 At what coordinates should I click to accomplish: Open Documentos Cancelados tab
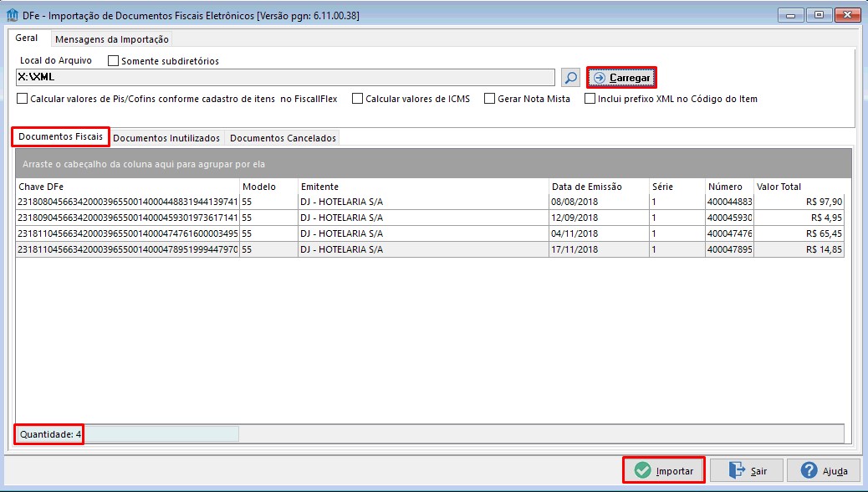[x=283, y=138]
